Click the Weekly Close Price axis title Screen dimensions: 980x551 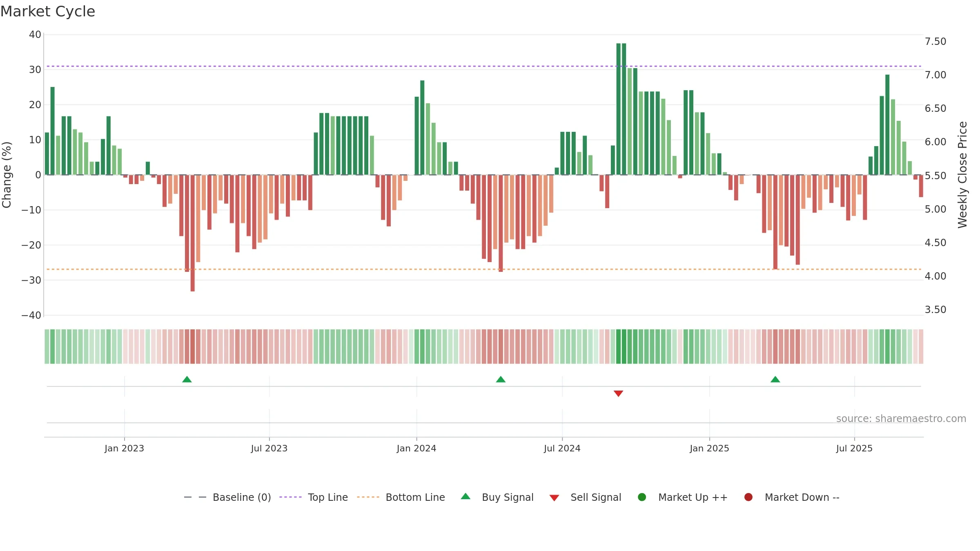962,175
